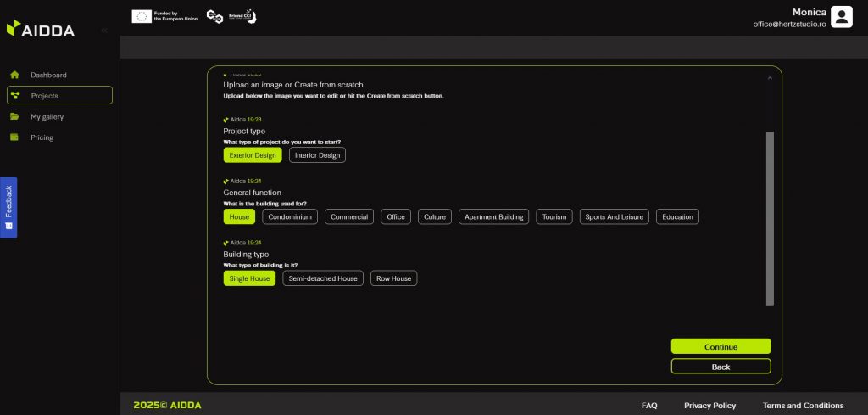The height and width of the screenshot is (415, 868).
Task: Choose Commercial as general function
Action: coord(349,216)
